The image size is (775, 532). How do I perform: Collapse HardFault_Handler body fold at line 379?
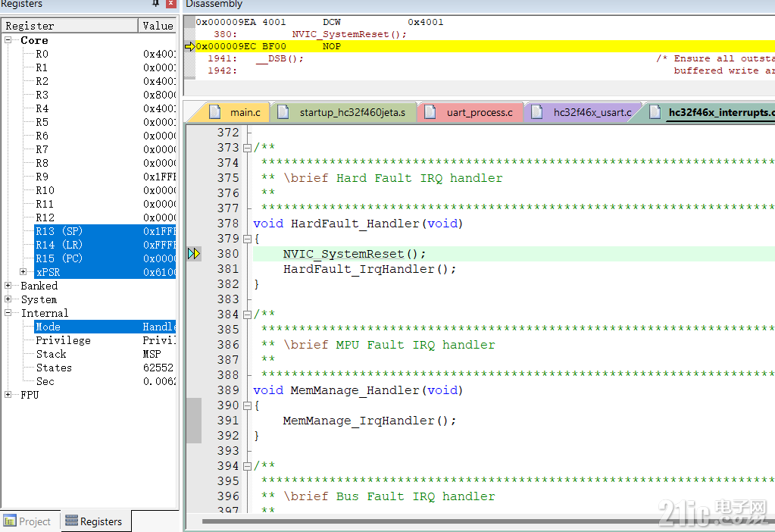(x=248, y=239)
